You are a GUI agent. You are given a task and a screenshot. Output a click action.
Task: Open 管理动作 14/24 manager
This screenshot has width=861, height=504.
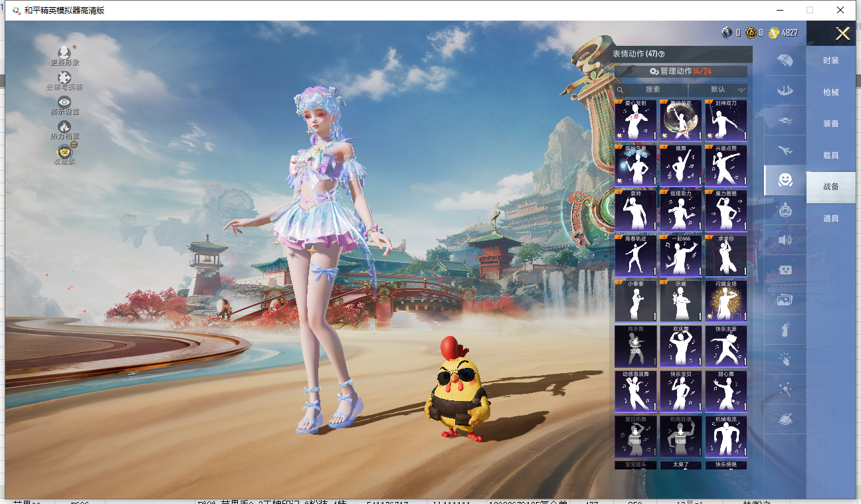click(x=681, y=71)
